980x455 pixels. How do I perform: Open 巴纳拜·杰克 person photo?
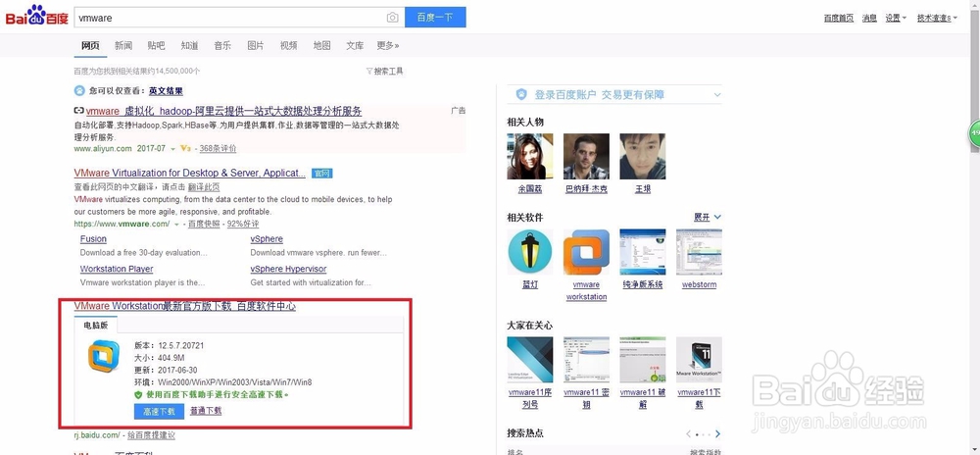[x=586, y=156]
